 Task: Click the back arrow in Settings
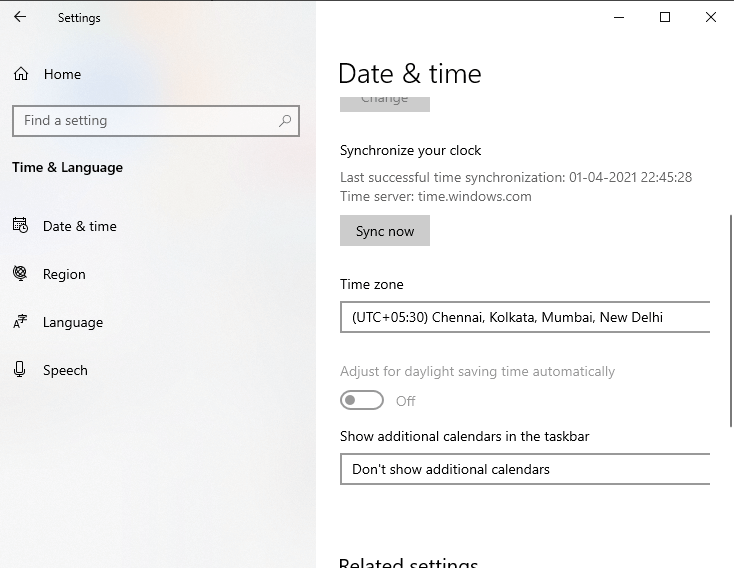point(20,17)
